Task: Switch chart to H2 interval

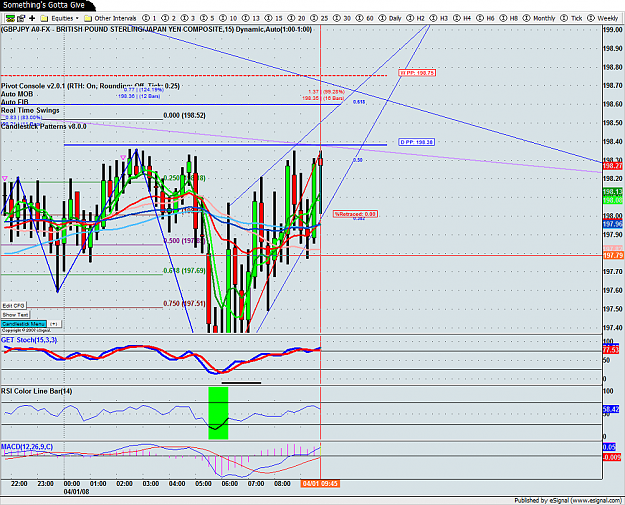Action: tap(415, 18)
